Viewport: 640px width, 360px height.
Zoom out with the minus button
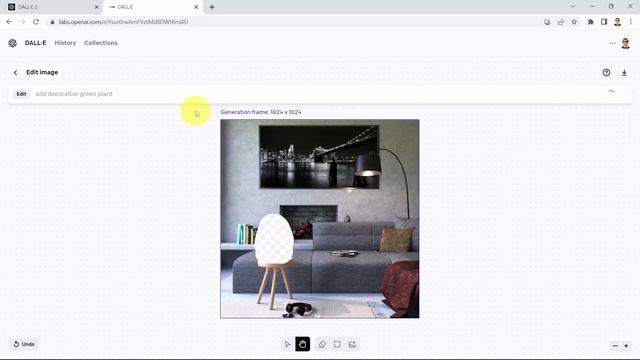point(615,346)
